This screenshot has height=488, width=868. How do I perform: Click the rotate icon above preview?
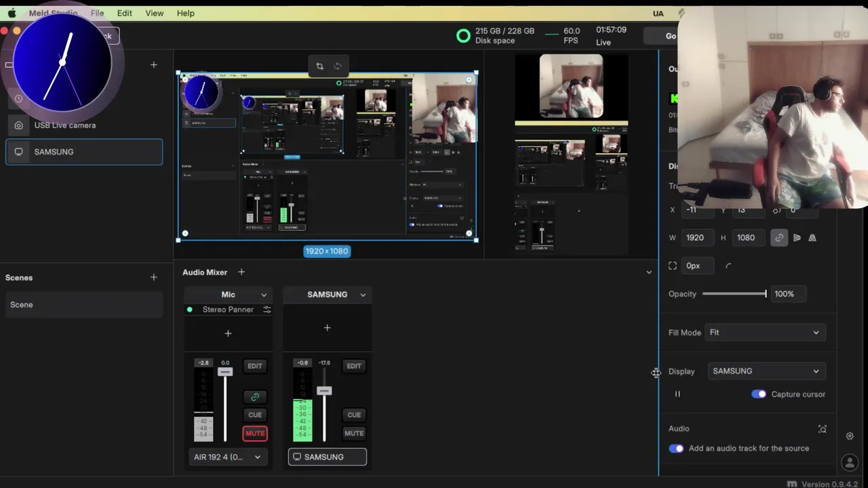tap(338, 66)
